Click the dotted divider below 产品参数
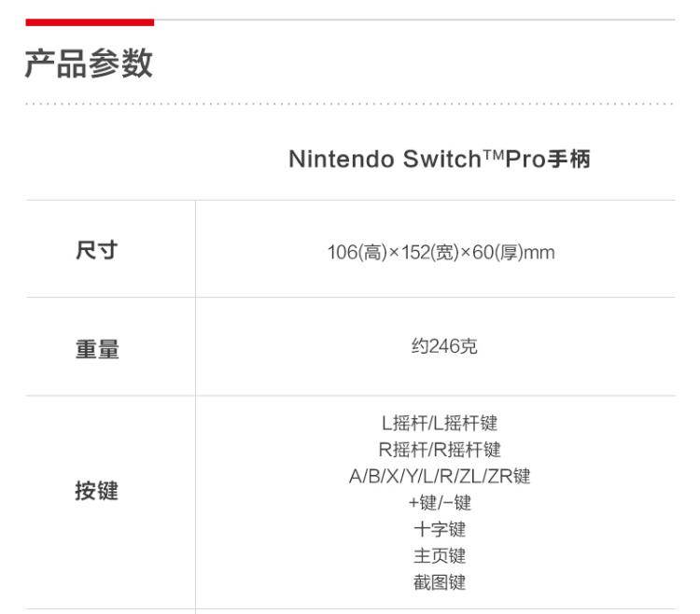The width and height of the screenshot is (700, 614). 349,103
